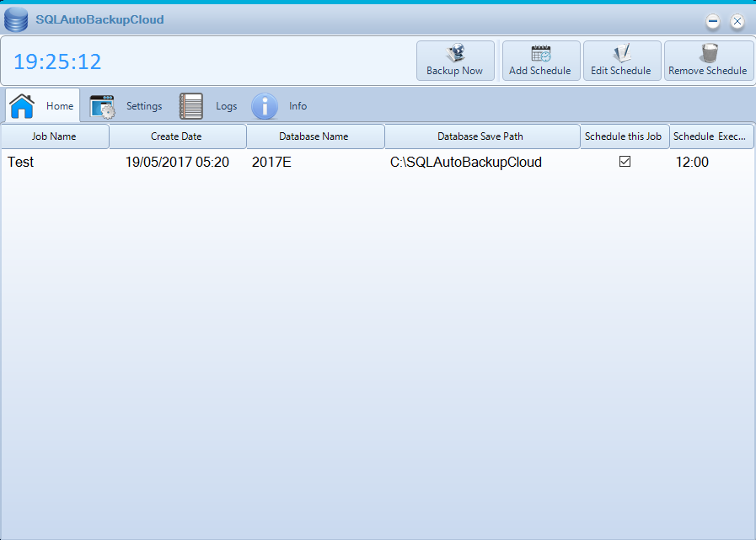Switch to the Home tab

coord(42,105)
